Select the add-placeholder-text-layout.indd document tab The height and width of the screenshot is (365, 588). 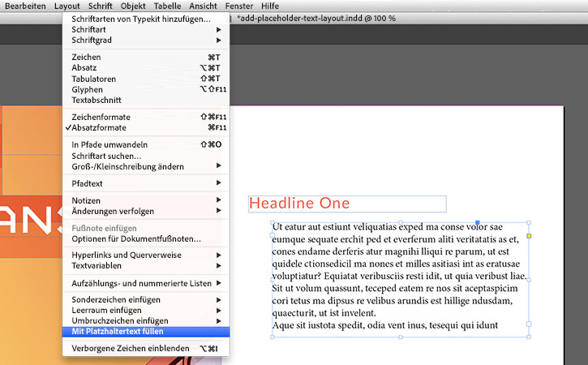tap(316, 19)
